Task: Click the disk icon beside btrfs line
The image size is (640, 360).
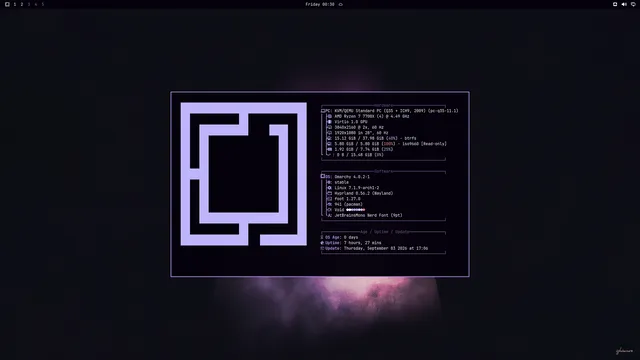Action: click(329, 138)
